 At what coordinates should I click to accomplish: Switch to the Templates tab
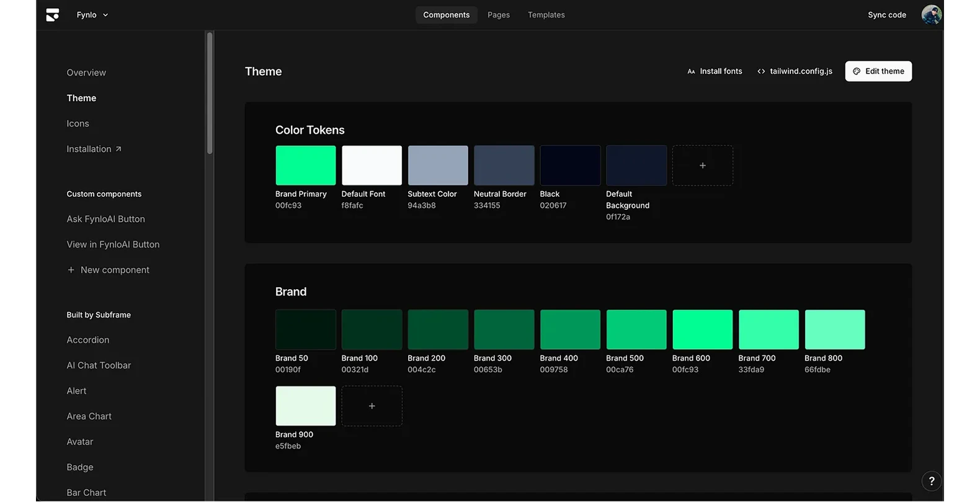[546, 15]
